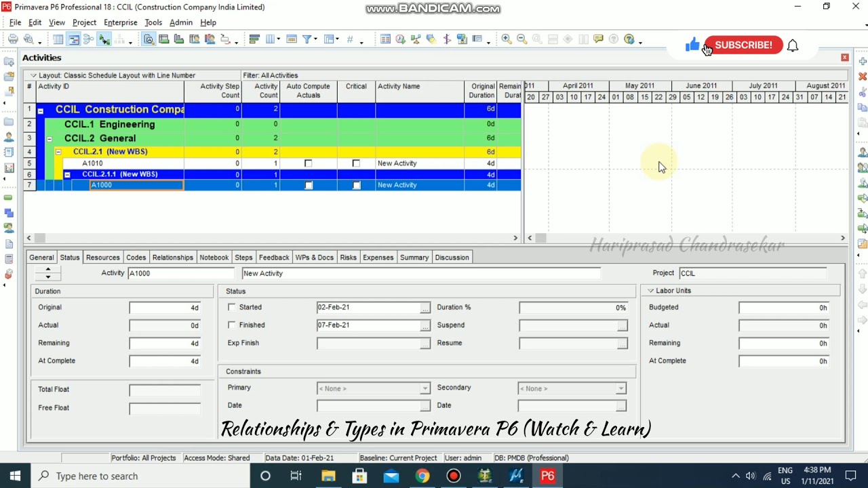This screenshot has width=868, height=488.
Task: Open the Primary constraint dropdown
Action: pos(425,388)
